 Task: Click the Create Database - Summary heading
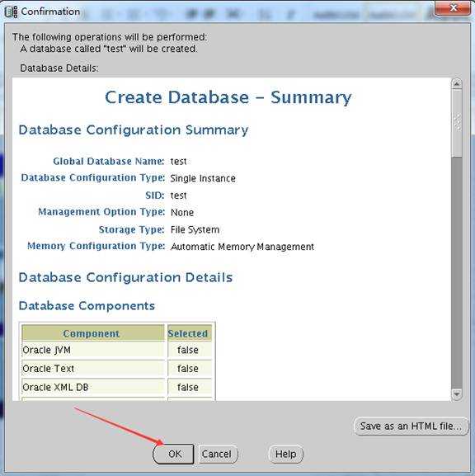[x=228, y=97]
